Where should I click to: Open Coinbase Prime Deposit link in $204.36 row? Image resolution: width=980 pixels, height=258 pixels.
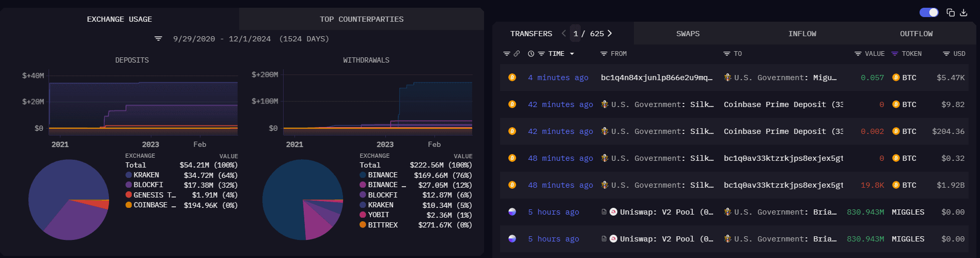(x=783, y=131)
